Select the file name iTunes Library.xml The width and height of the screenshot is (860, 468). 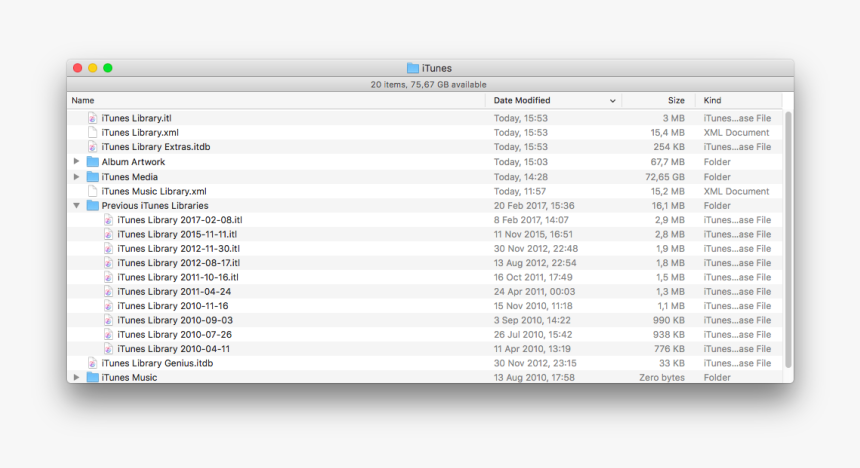(x=140, y=132)
